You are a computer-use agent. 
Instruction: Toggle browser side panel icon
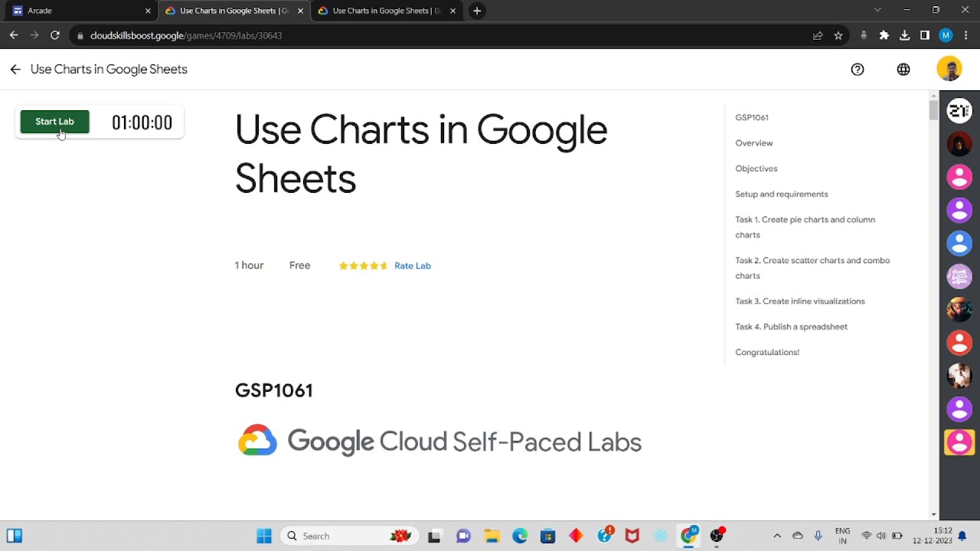pyautogui.click(x=925, y=35)
